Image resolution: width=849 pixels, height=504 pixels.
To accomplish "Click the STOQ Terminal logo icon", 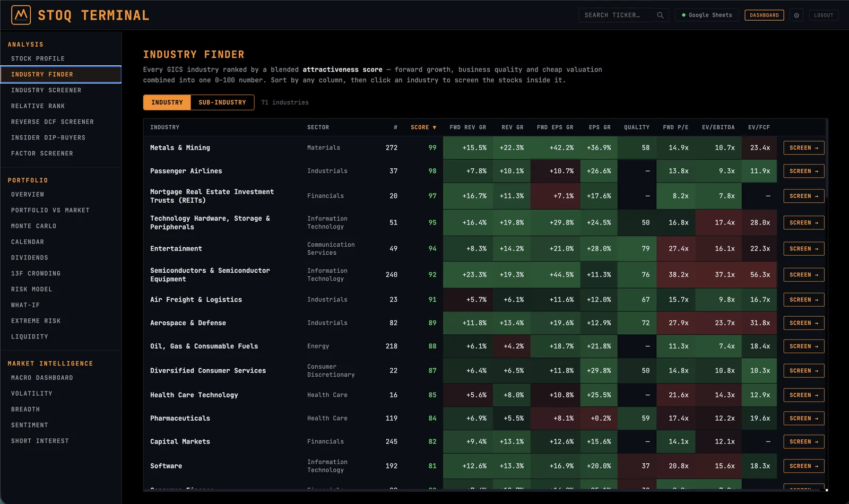I will [x=21, y=15].
